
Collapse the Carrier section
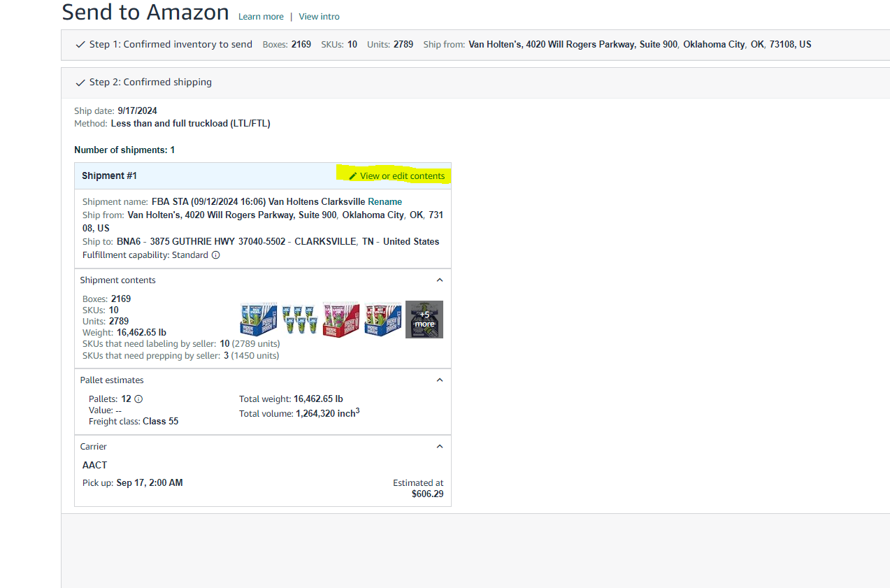440,447
